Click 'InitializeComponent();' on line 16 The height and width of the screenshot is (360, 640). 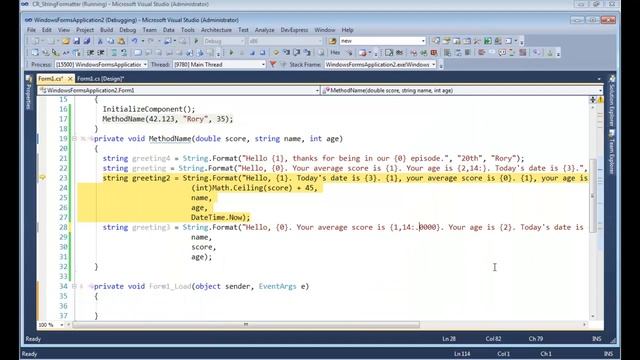coord(149,109)
